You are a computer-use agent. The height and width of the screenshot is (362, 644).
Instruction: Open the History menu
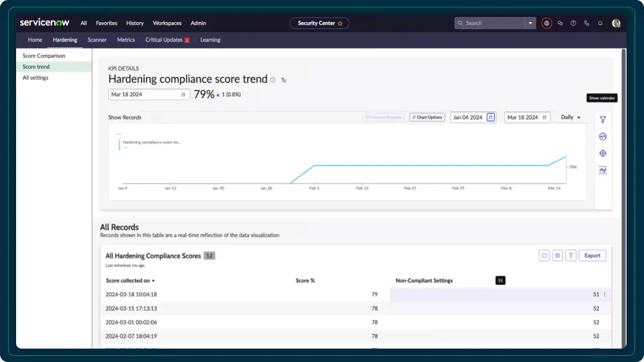point(135,23)
